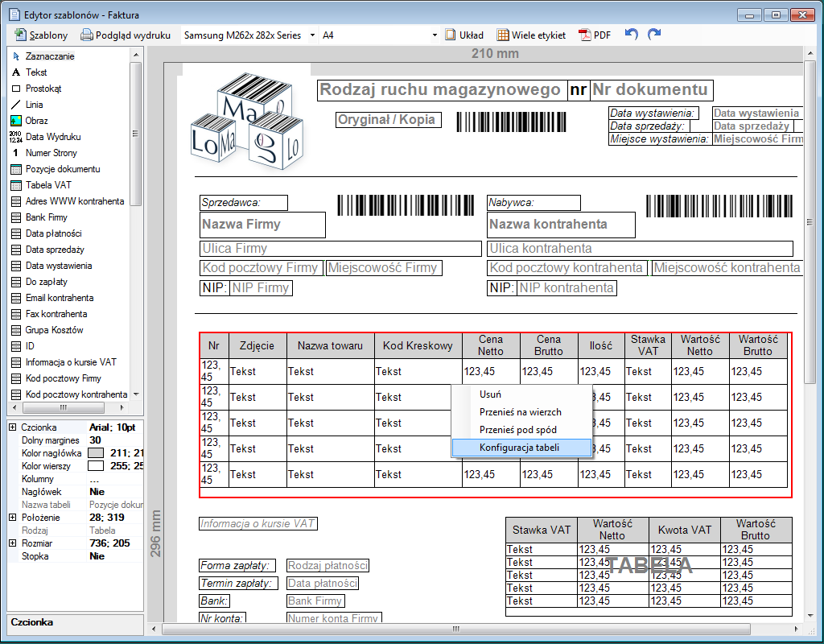Expand the Rozmiar property node
Image resolution: width=824 pixels, height=644 pixels.
(12, 543)
